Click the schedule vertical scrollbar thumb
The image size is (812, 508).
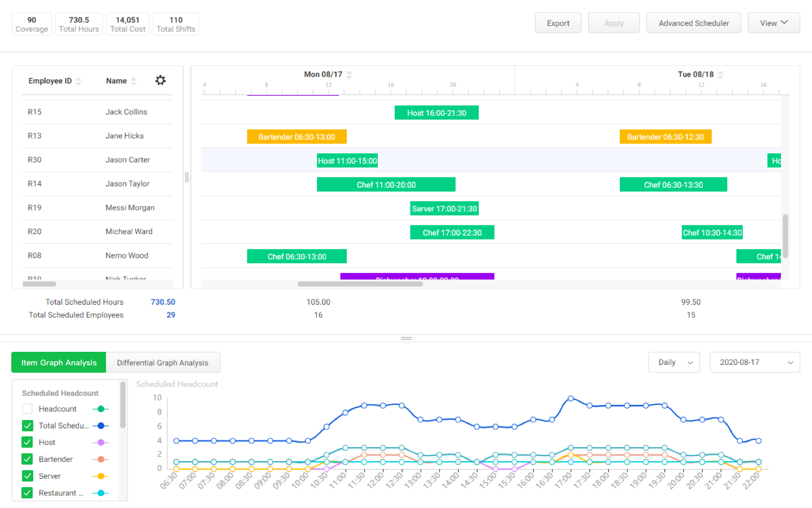(x=785, y=236)
